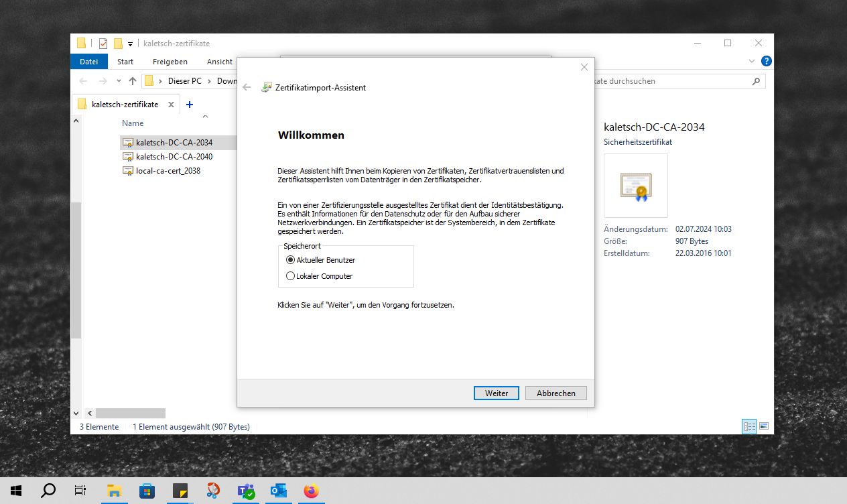Open the recent locations dropdown arrow
The height and width of the screenshot is (504, 847).
pos(119,81)
